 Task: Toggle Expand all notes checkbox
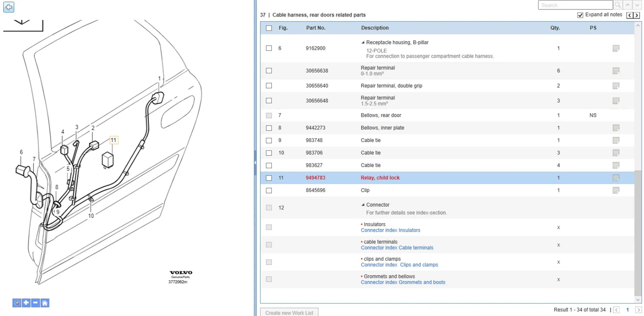[580, 15]
